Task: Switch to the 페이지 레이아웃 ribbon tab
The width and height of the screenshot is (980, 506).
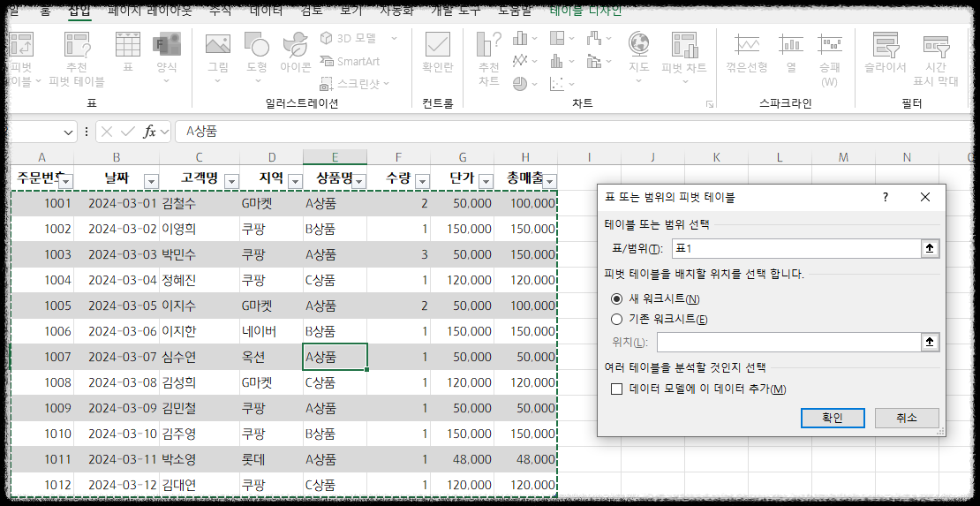Action: [150, 10]
